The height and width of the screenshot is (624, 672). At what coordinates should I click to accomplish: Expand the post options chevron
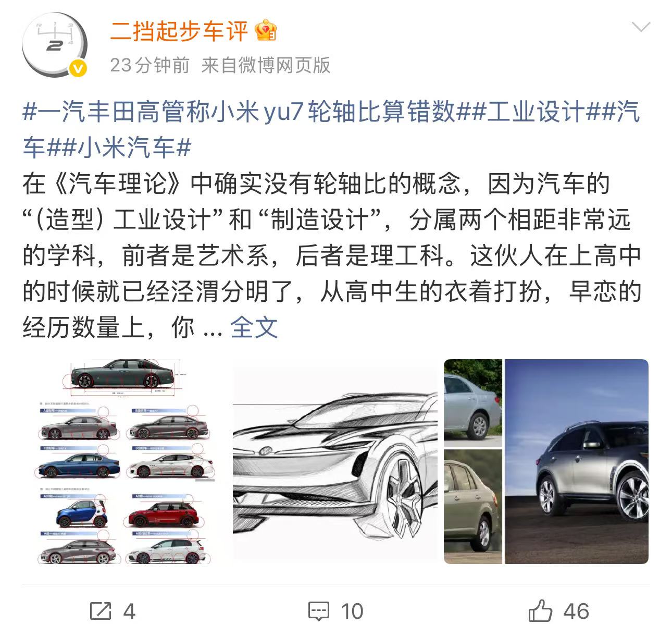pos(640,27)
